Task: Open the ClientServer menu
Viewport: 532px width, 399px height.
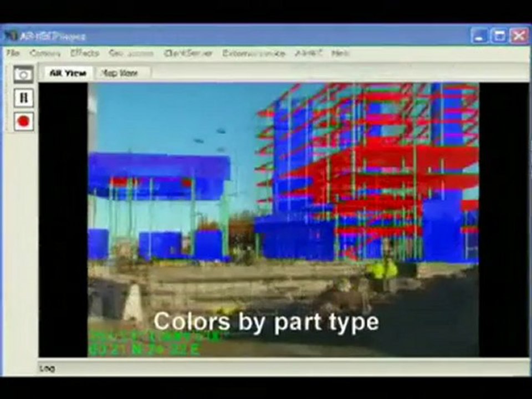Action: (x=188, y=53)
